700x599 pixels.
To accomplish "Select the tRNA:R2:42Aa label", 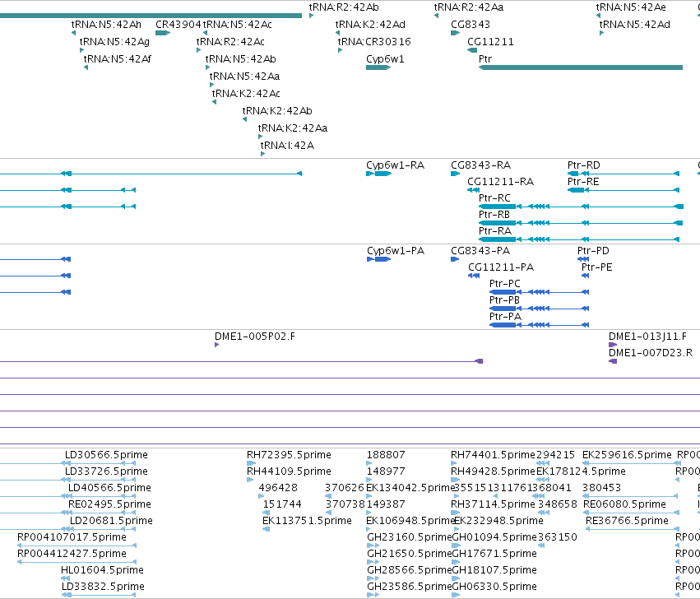I will (469, 7).
